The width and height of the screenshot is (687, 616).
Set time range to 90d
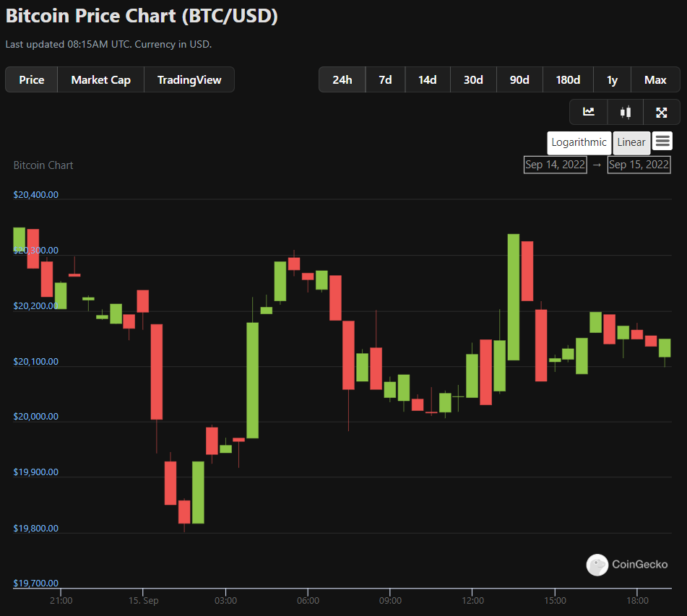(x=519, y=79)
